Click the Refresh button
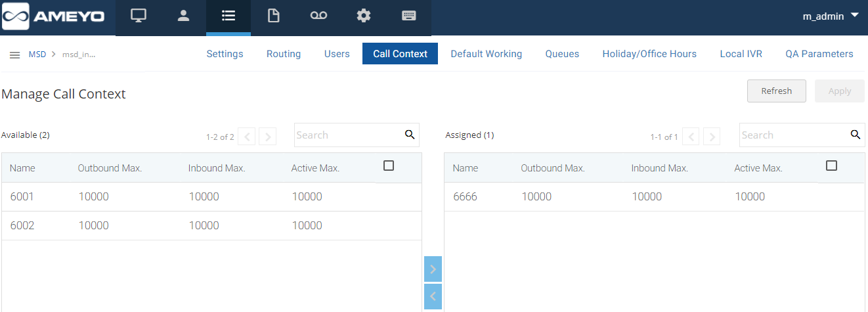 tap(777, 91)
